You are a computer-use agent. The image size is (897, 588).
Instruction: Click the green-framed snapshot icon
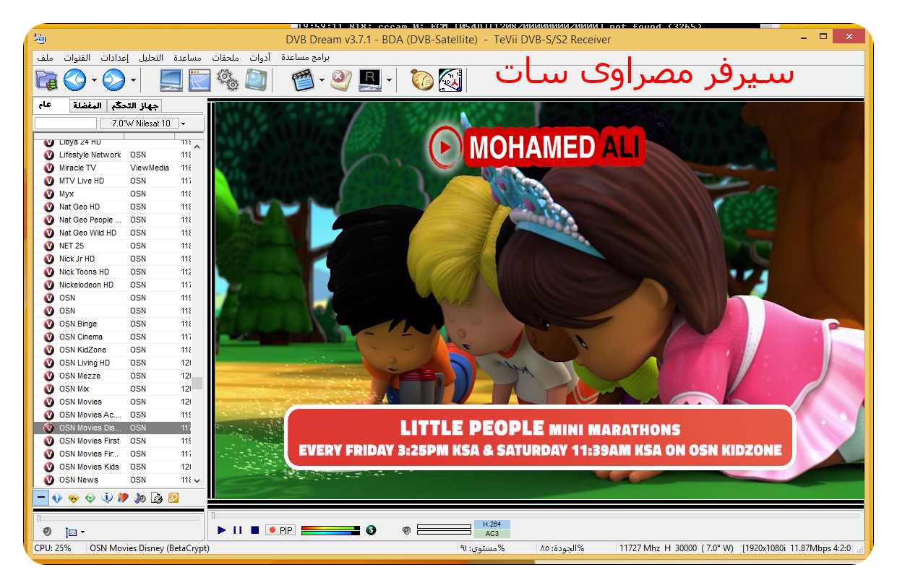pyautogui.click(x=256, y=79)
